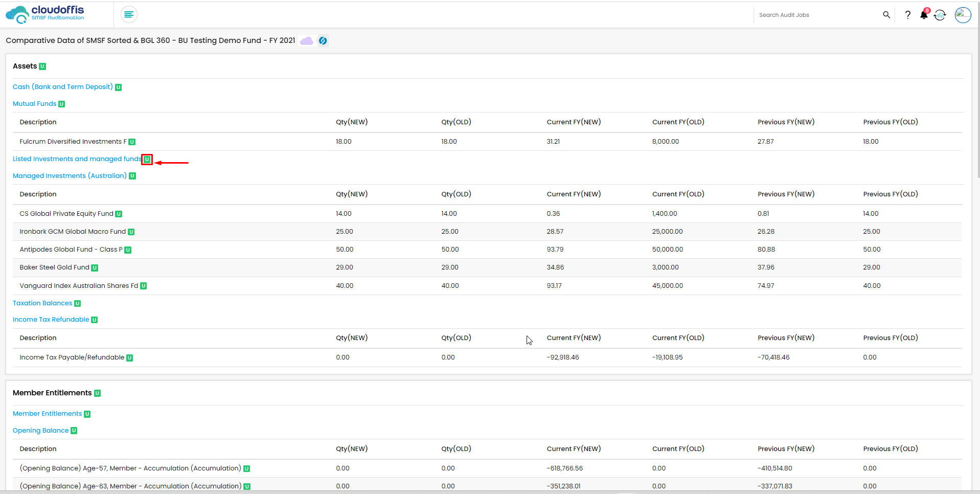Screen dimensions: 980x494
Task: Click U badge beside Ironbark GCM Global Macro Fund
Action: tap(131, 232)
